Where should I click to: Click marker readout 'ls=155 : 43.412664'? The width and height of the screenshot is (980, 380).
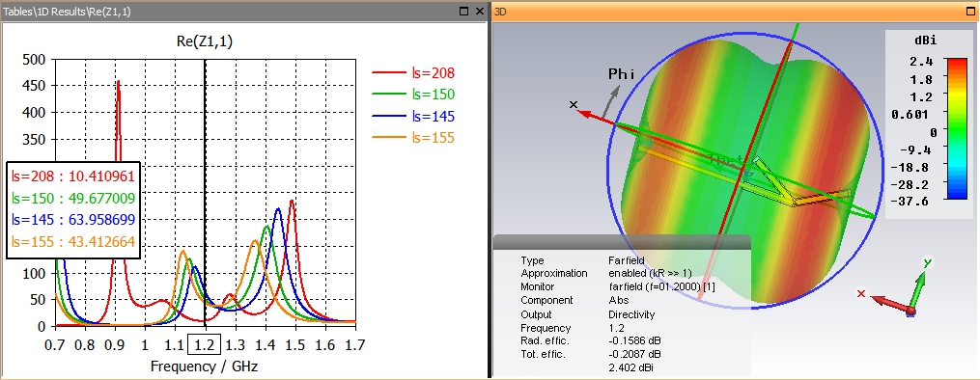tap(73, 241)
